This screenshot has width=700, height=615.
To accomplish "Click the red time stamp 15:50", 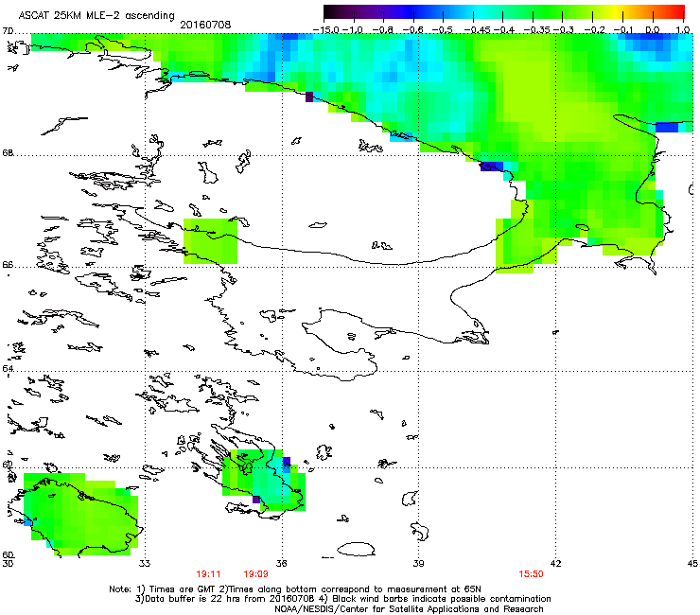I will pos(531,574).
